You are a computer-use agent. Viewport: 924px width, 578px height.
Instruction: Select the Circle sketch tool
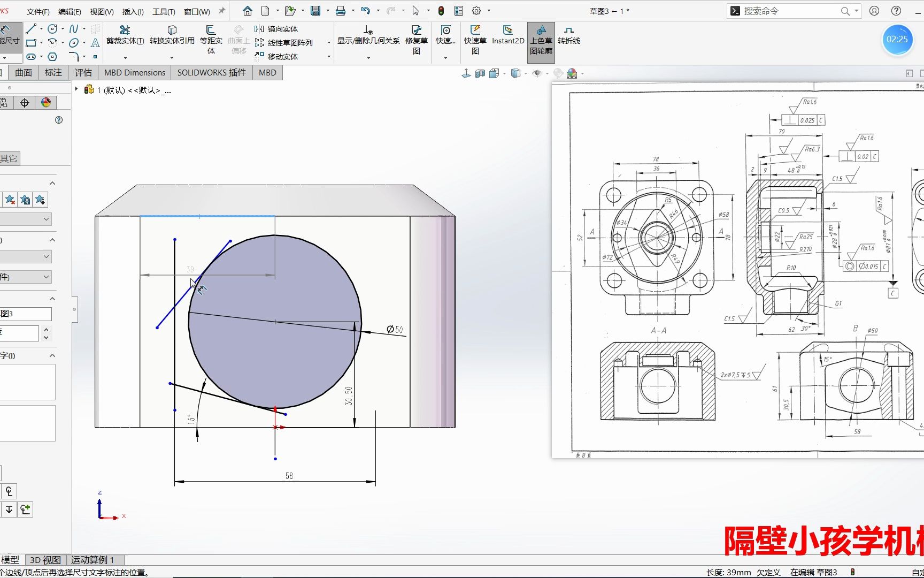tap(52, 29)
